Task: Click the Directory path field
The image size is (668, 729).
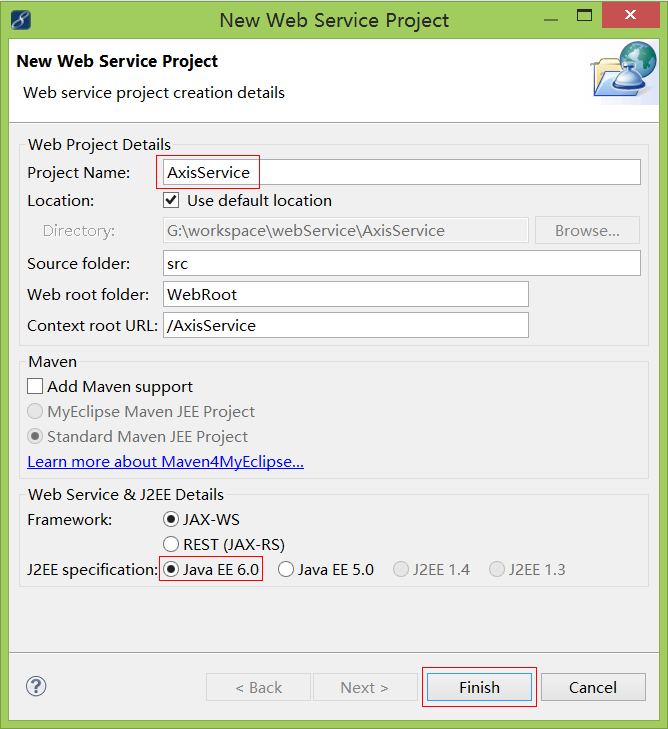Action: [x=346, y=231]
